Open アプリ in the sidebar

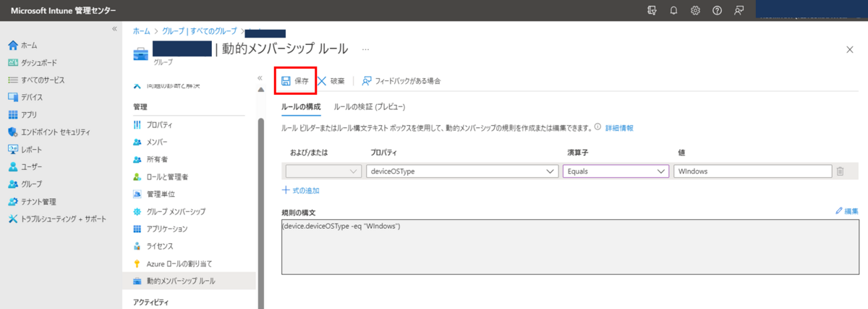point(22,114)
